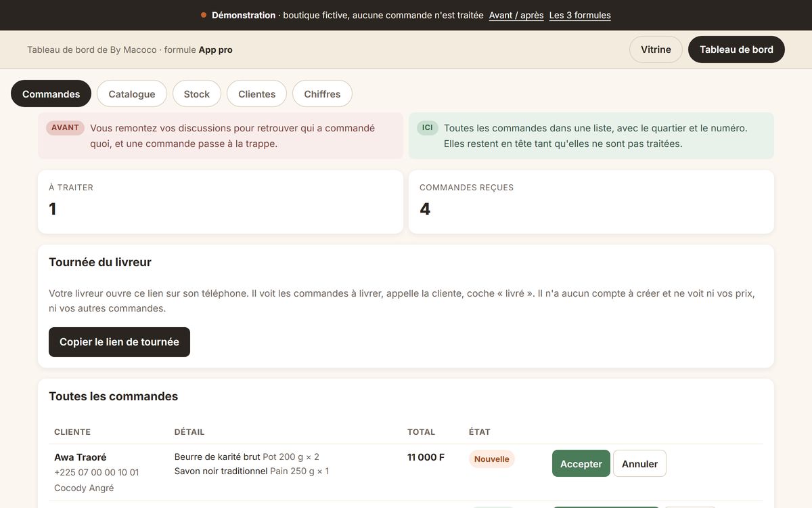Switch to the Catalogue tab
Screen dimensions: 812x508
pyautogui.click(x=132, y=94)
